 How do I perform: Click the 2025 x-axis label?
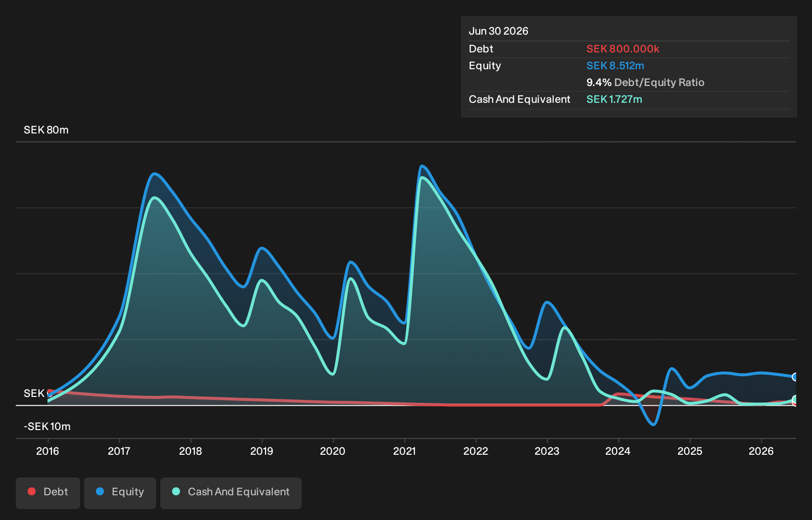point(690,451)
